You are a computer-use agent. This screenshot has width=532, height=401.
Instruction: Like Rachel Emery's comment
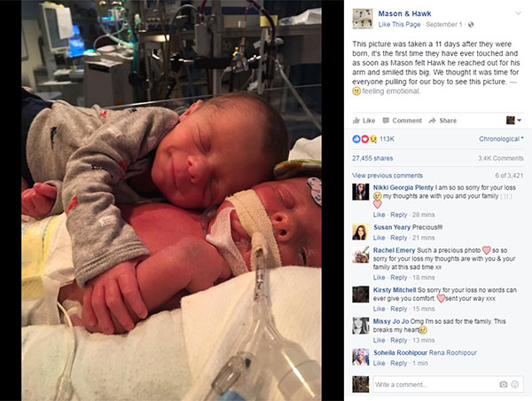(x=379, y=278)
